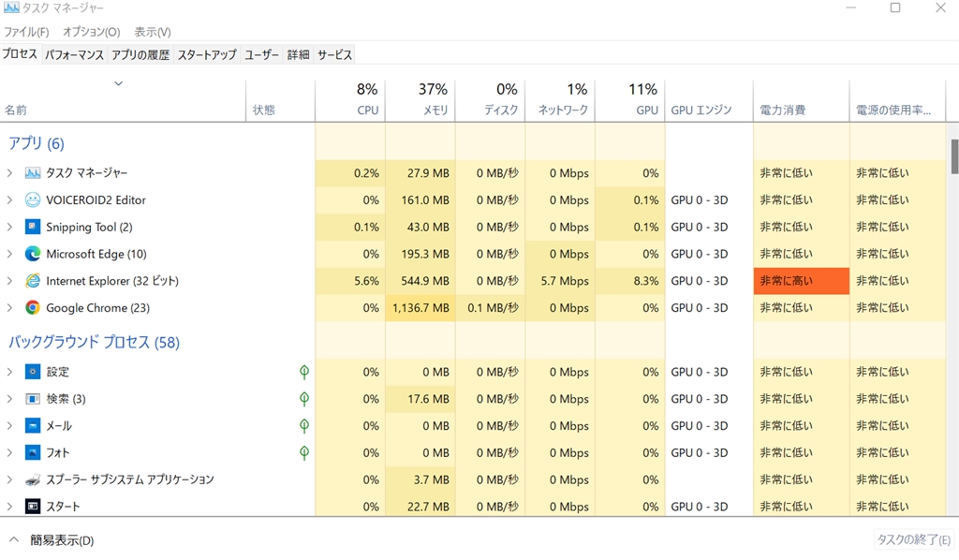Collapse to 簡易表示 with the chevron

14,540
